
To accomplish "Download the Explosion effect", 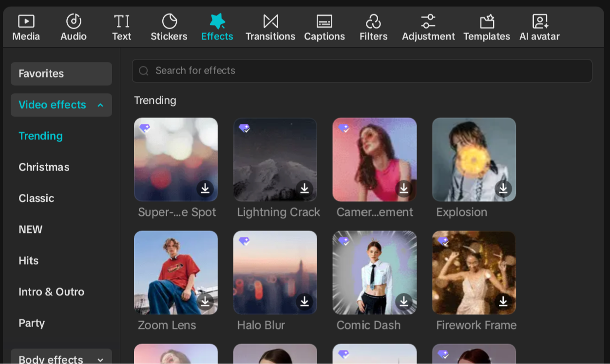I will click(x=503, y=188).
